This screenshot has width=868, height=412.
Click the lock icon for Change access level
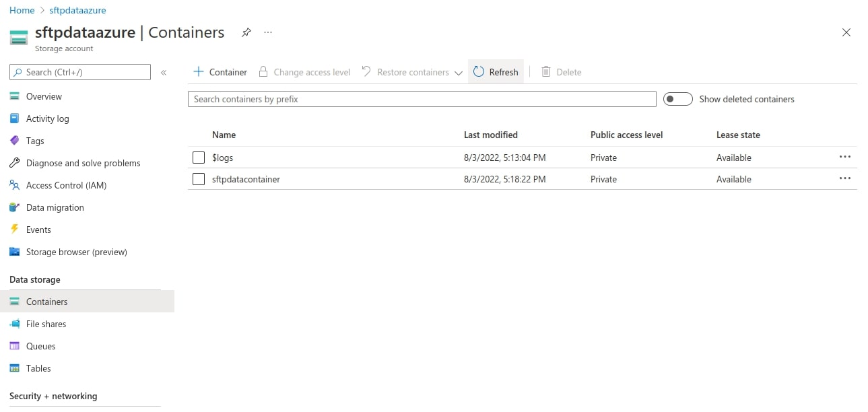tap(263, 71)
